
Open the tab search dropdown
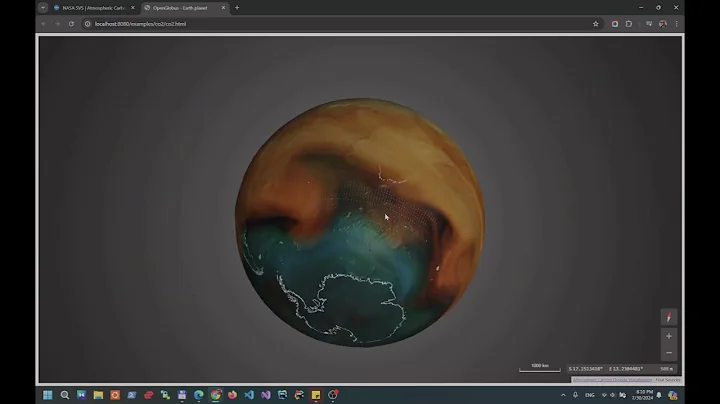pyautogui.click(x=43, y=7)
